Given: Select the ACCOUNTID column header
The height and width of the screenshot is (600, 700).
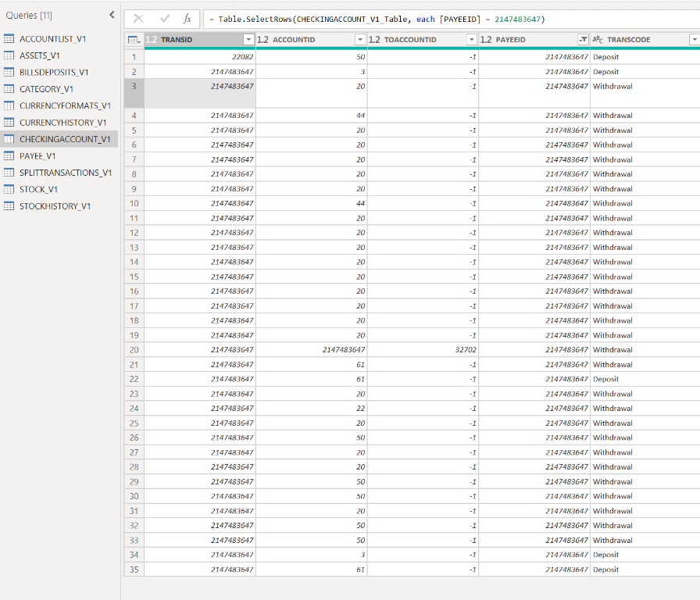Looking at the screenshot, I should coord(311,40).
